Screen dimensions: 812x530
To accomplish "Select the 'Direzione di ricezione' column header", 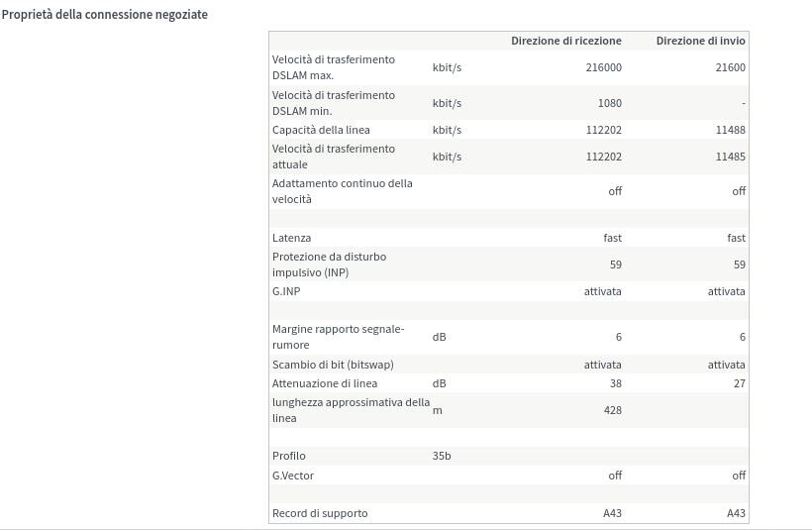I will pos(566,41).
